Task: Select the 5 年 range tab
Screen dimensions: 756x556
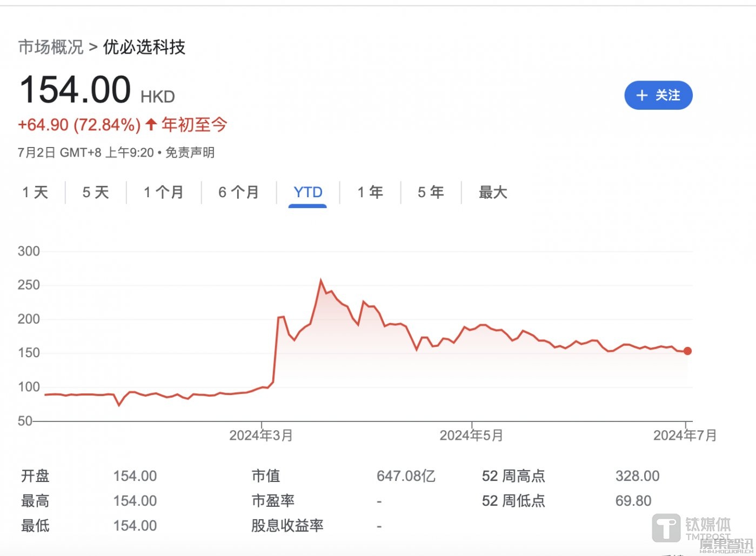Action: coord(431,192)
